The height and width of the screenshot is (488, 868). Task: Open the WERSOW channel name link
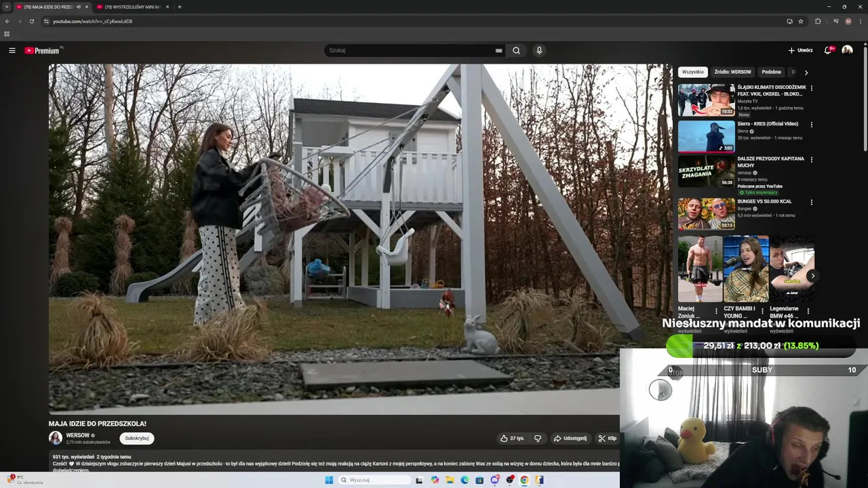click(78, 435)
